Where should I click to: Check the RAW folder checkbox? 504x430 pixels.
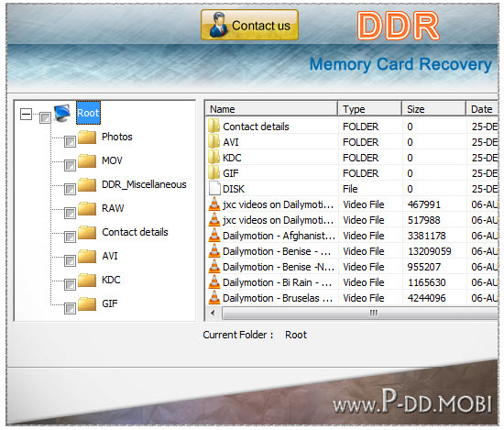70,214
